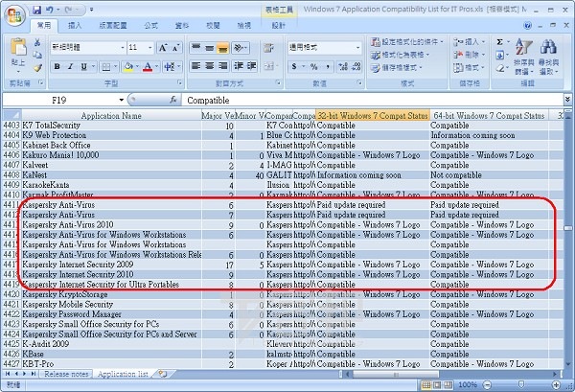Toggle underline formatting

(84, 67)
